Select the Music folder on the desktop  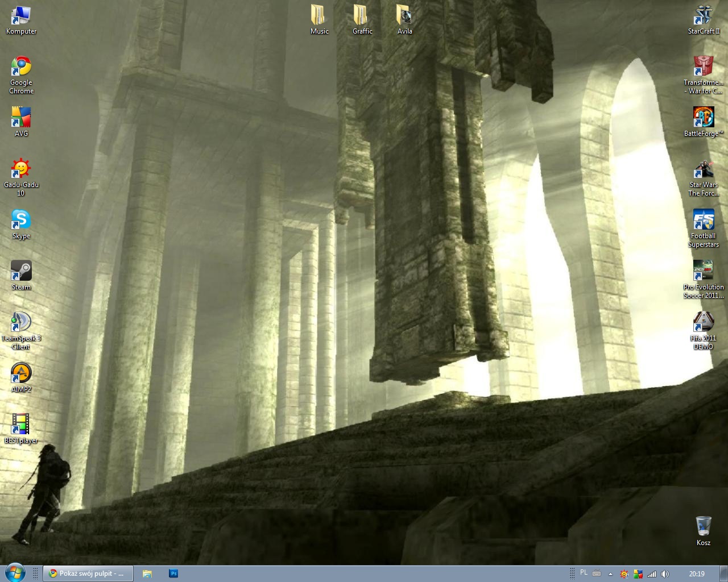[x=319, y=20]
